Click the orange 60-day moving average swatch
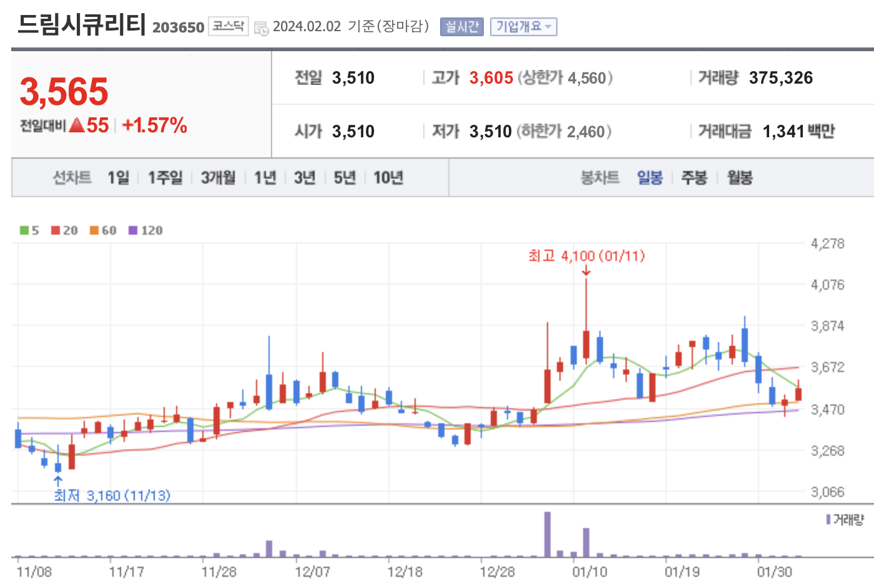 click(94, 230)
